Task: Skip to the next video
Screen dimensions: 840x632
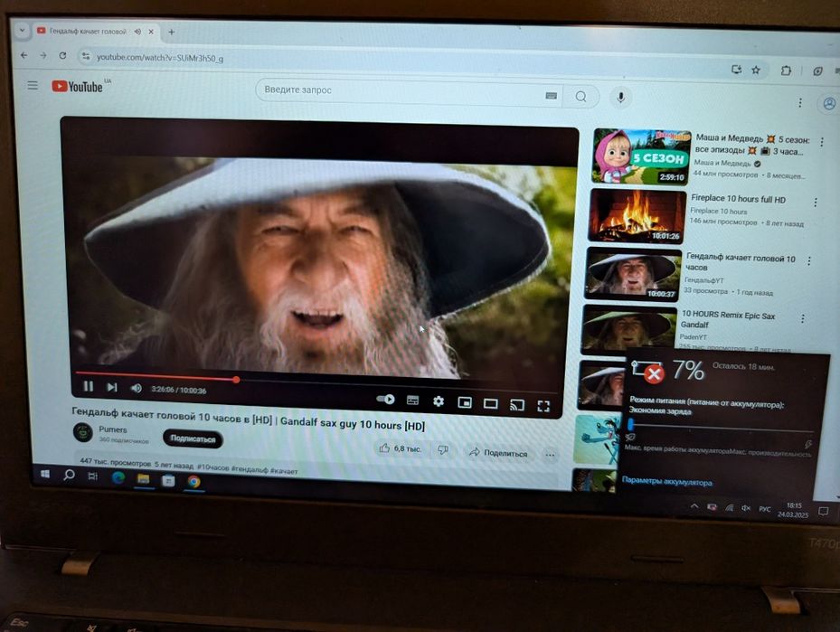Action: pos(112,387)
